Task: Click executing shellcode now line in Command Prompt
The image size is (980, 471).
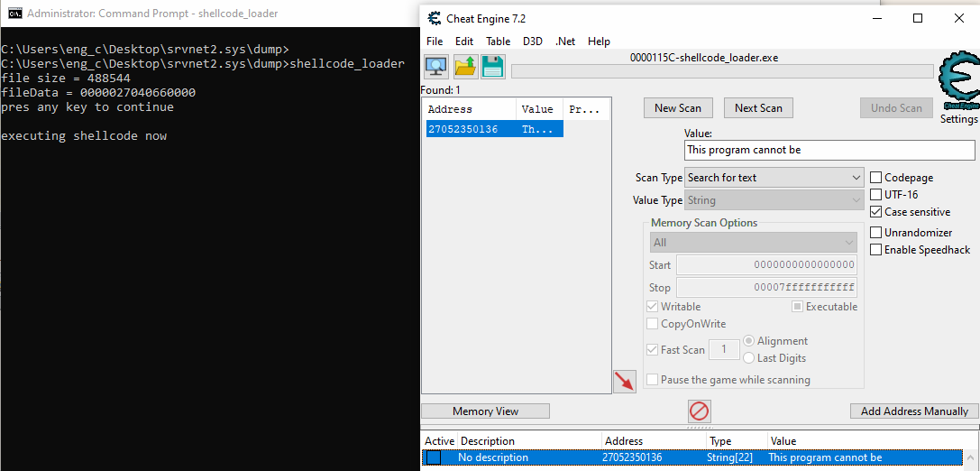Action: [x=84, y=135]
